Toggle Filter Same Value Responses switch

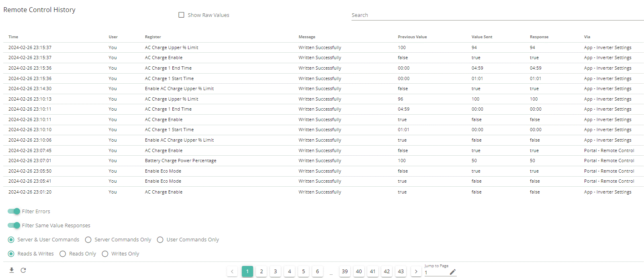coord(14,225)
